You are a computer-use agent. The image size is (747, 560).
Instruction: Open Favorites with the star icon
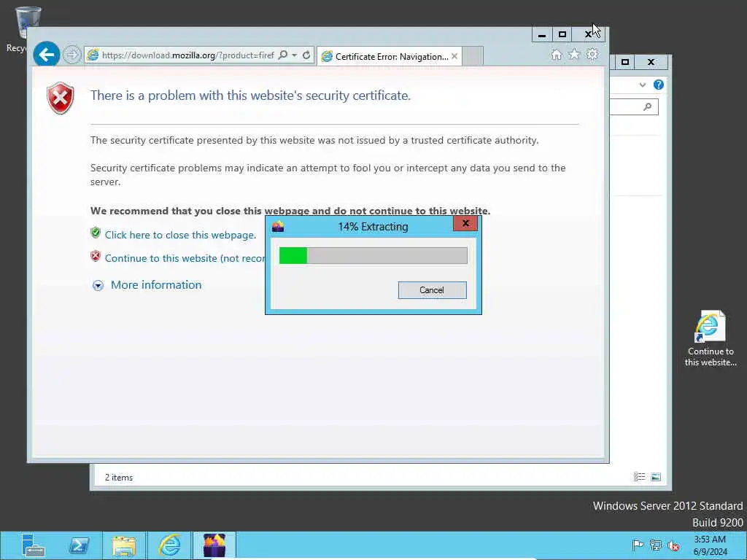tap(575, 54)
